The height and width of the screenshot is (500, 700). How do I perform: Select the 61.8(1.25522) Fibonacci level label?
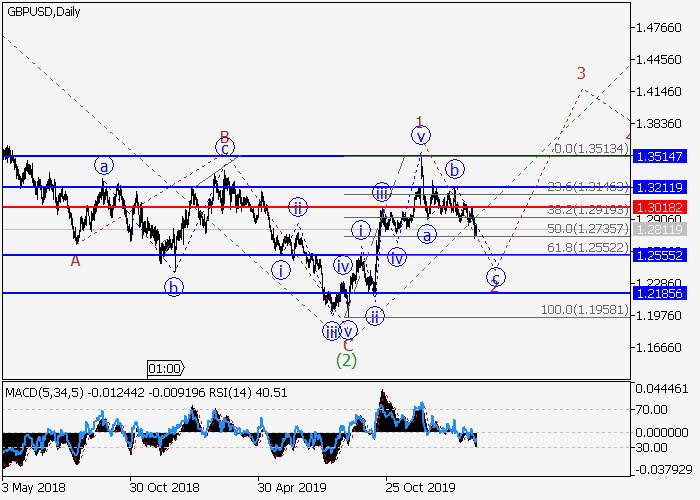tap(590, 246)
